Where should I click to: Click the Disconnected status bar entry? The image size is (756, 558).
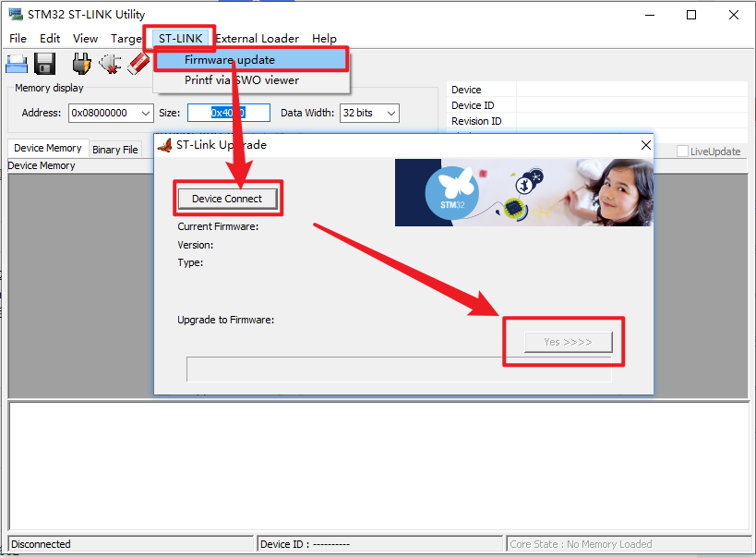tap(131, 544)
